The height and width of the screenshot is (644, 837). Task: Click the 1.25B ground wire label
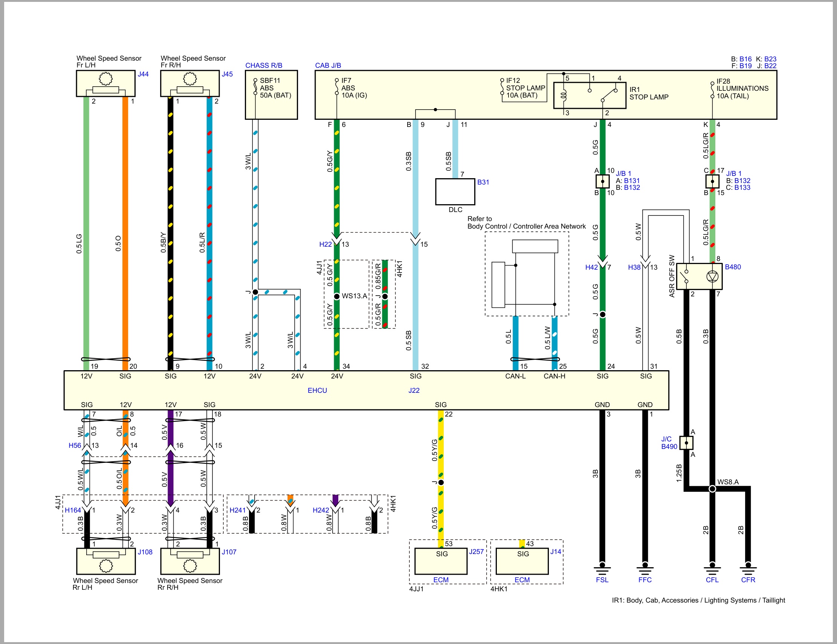point(679,473)
